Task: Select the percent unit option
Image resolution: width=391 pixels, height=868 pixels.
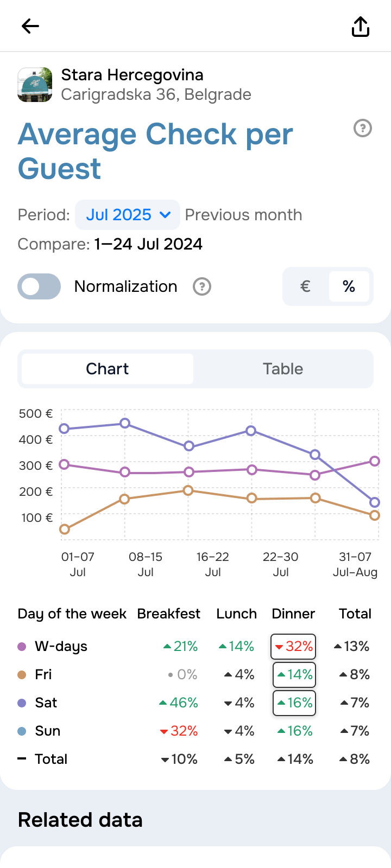Action: pos(349,286)
